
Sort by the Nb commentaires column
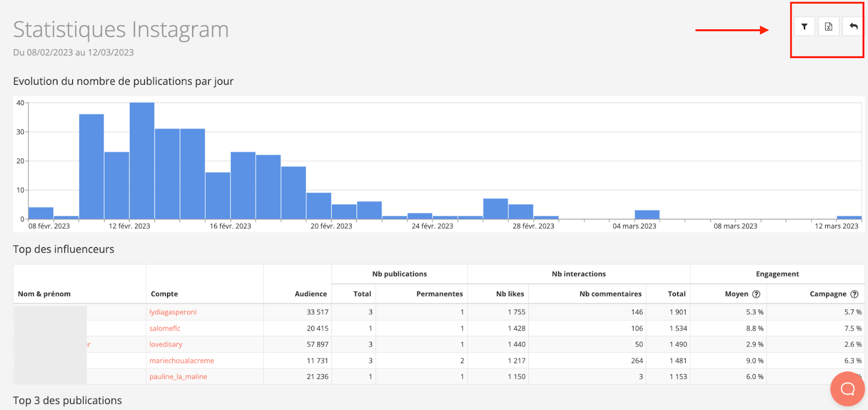(610, 294)
